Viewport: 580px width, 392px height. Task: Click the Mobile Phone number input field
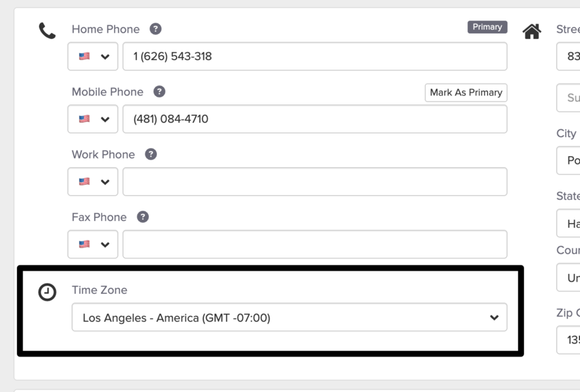pyautogui.click(x=315, y=119)
